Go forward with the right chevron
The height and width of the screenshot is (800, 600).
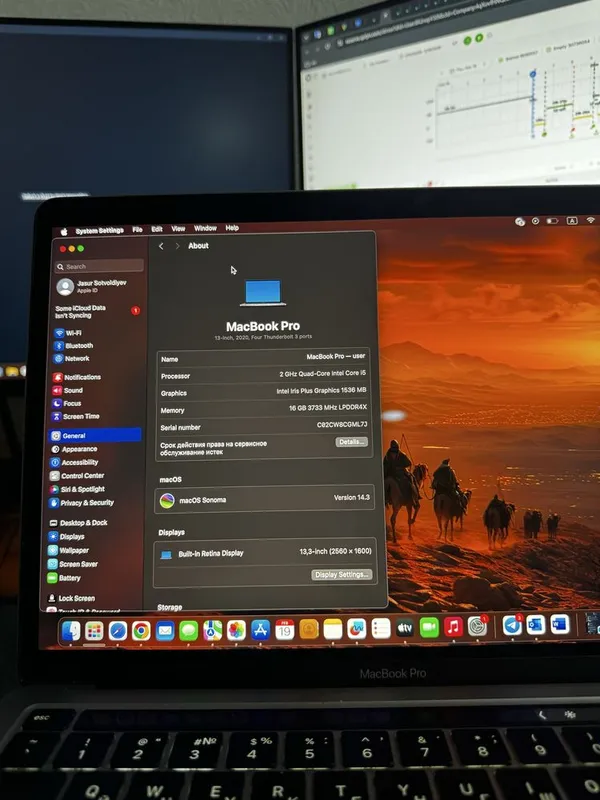(x=177, y=246)
